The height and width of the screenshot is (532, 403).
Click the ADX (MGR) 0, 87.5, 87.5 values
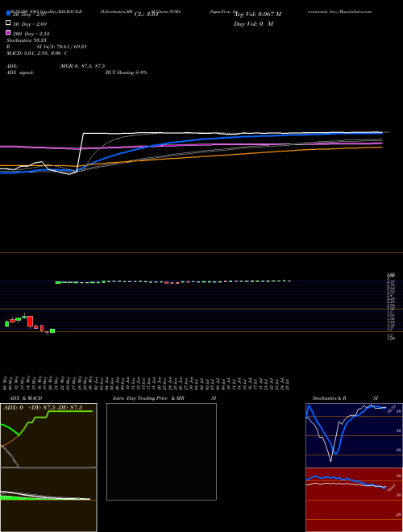pos(82,66)
